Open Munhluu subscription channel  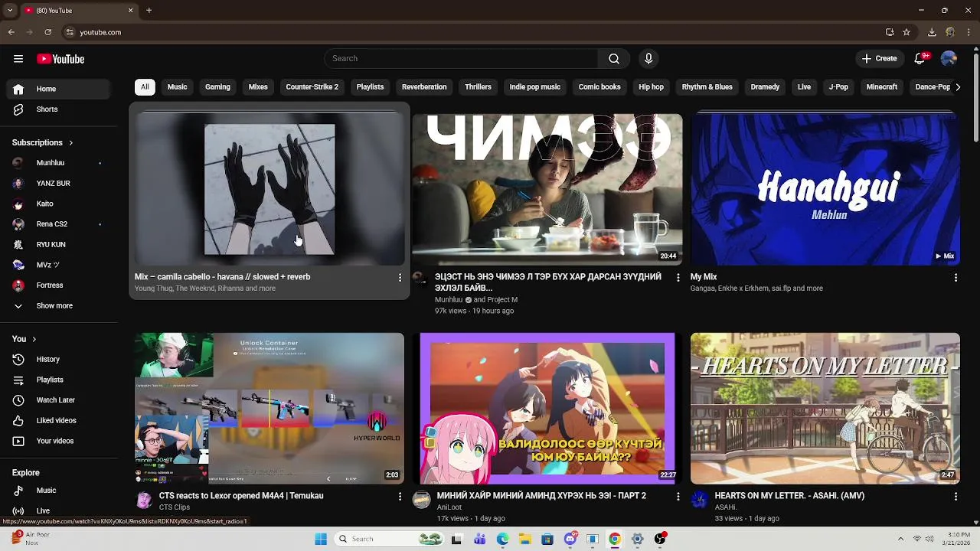[59, 163]
